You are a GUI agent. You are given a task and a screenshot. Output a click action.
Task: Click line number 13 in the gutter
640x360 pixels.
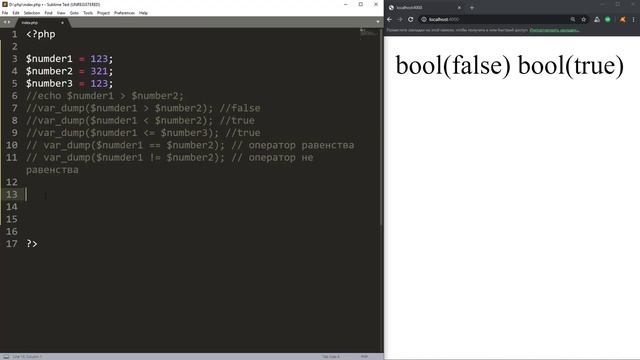tap(11, 194)
